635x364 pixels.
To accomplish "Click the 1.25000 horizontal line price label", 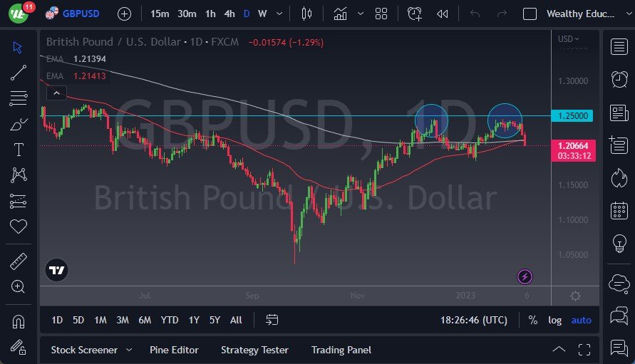I will tap(573, 115).
